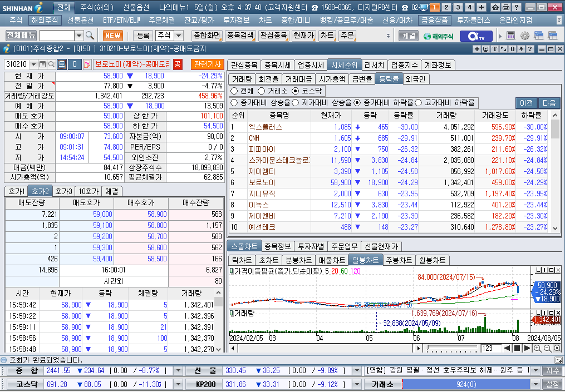Screen dimensions: 565x392
Task: Click the orange NEW badge button
Action: [x=113, y=36]
